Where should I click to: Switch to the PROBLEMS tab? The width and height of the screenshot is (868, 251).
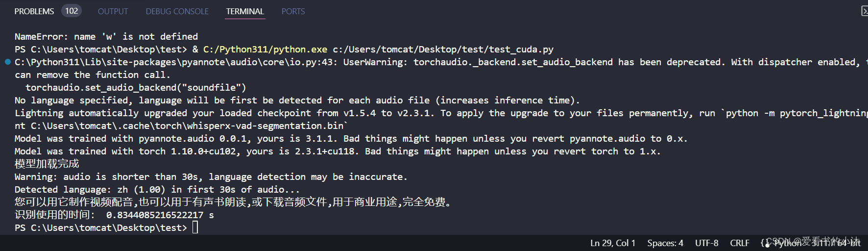(34, 11)
